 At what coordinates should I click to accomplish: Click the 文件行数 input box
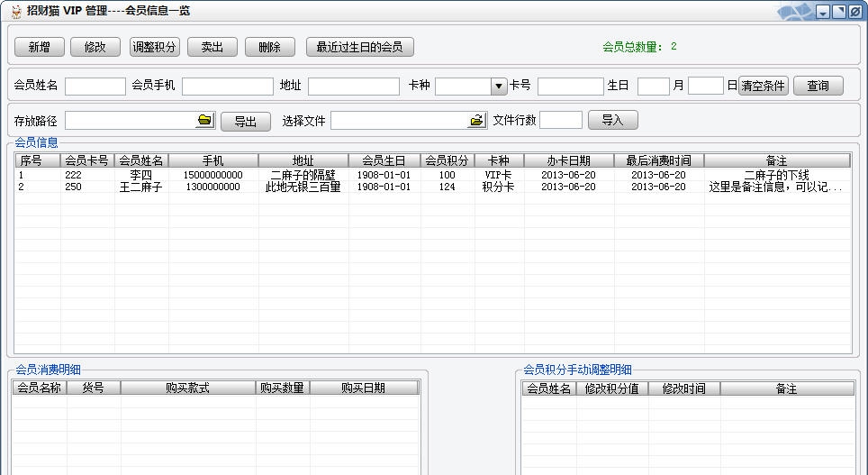560,121
